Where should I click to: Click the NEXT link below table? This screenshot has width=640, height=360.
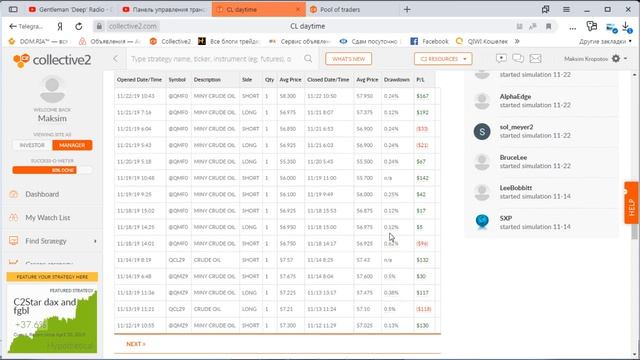pos(136,344)
